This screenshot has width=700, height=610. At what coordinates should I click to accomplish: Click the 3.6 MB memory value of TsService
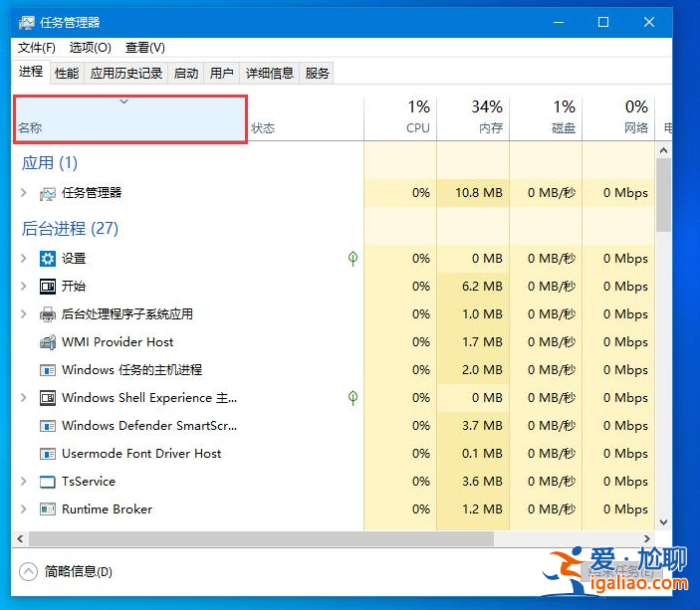coord(482,482)
